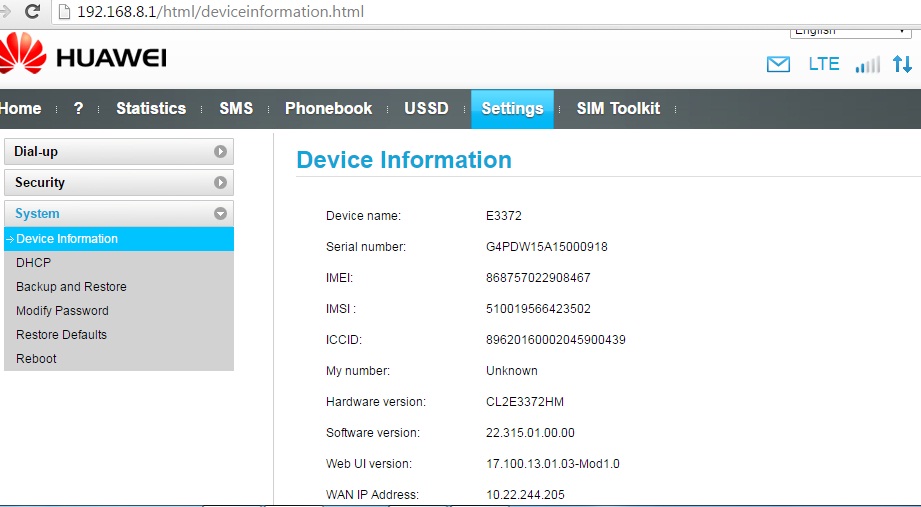Open the ? help tab
The width and height of the screenshot is (921, 507).
[x=78, y=109]
